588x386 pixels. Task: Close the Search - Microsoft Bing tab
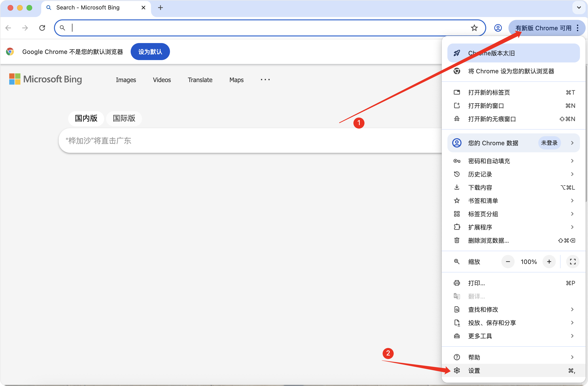(x=143, y=8)
